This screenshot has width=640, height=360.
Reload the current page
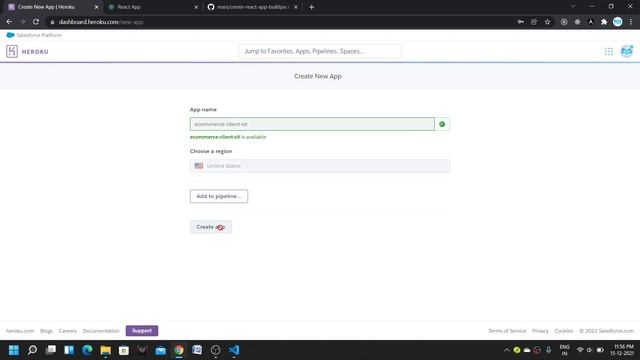[x=36, y=22]
